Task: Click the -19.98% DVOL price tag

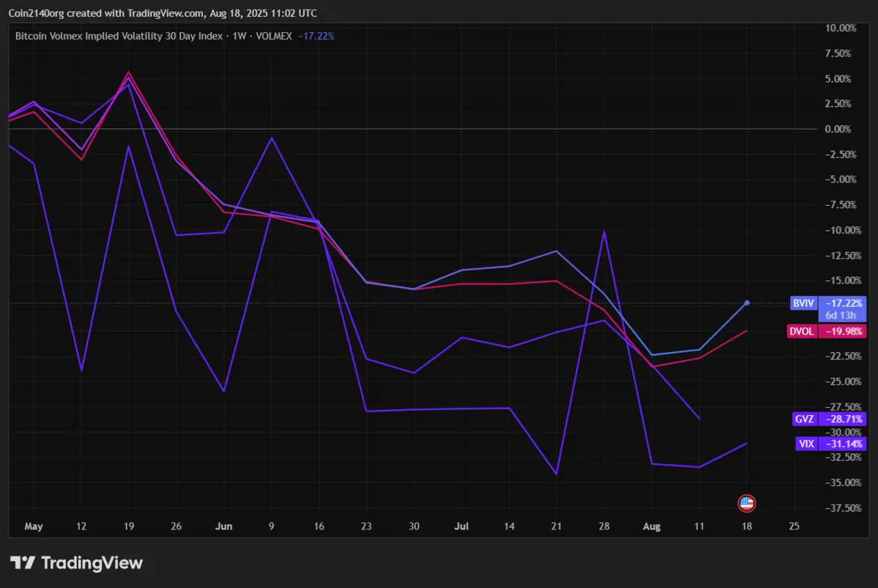Action: [844, 331]
